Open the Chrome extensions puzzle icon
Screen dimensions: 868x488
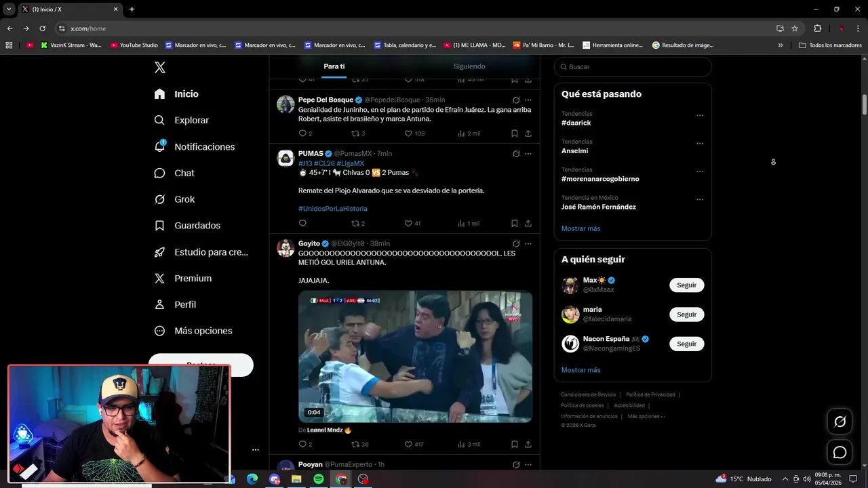pos(817,28)
